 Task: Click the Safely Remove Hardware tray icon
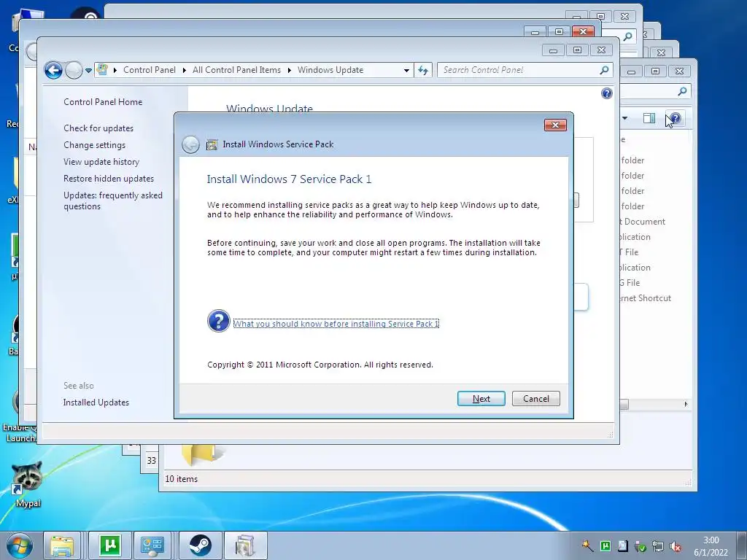(640, 546)
